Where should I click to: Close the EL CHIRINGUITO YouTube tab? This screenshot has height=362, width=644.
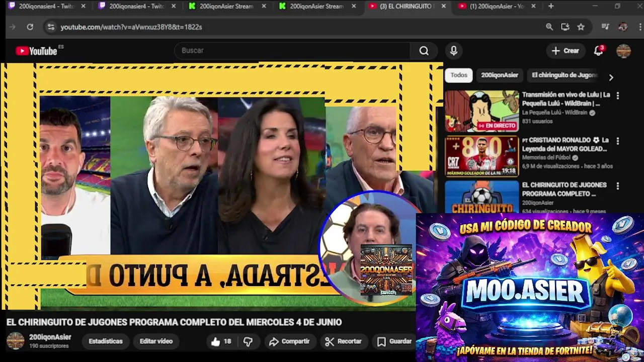443,6
